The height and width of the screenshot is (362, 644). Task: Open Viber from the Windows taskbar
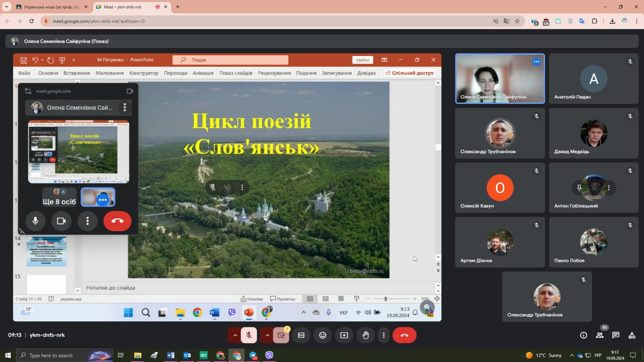pyautogui.click(x=269, y=355)
